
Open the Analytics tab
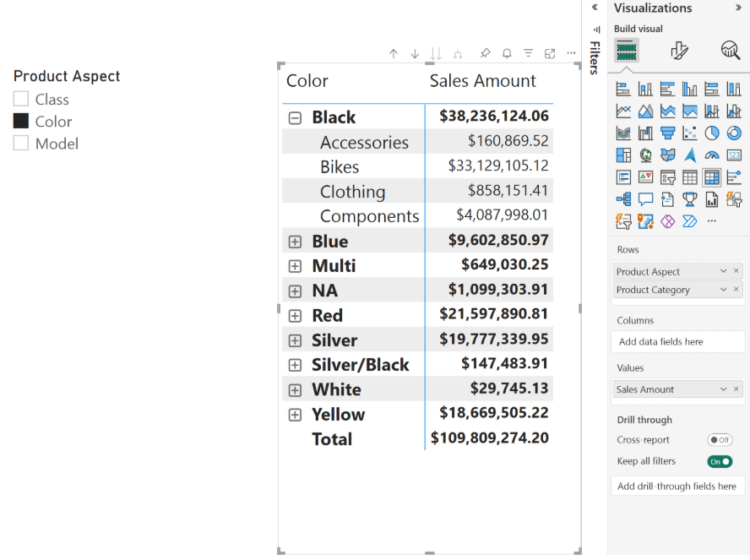(730, 50)
